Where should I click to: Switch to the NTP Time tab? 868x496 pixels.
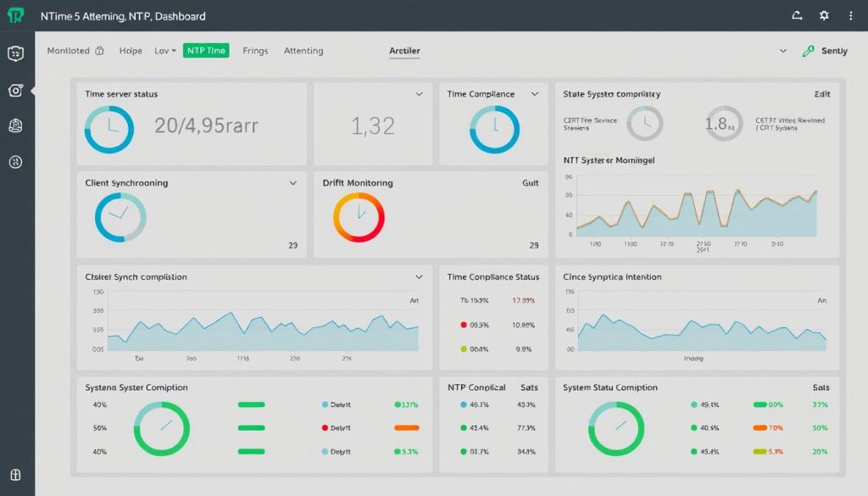point(205,51)
